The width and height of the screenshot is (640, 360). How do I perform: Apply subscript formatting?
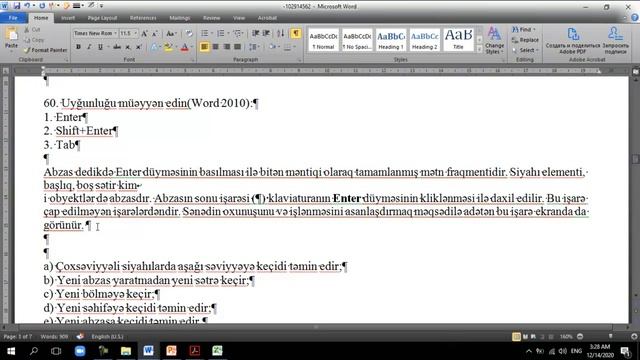click(128, 47)
